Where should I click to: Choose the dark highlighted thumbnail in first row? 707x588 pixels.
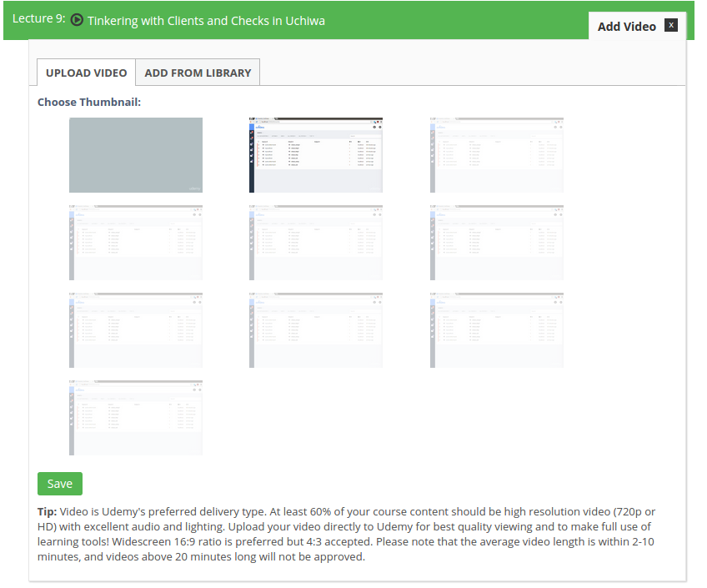[x=316, y=155]
